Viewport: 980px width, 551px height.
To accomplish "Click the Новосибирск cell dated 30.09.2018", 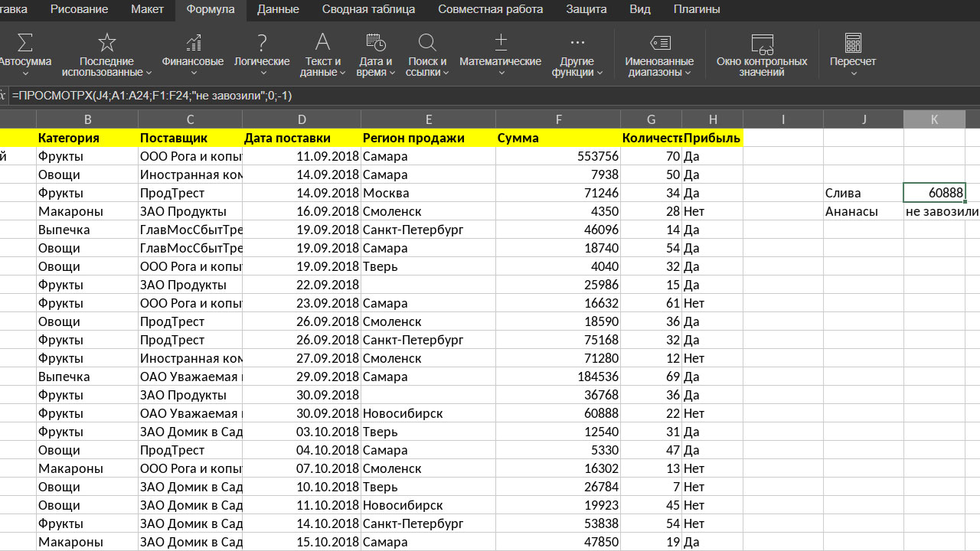I will [x=428, y=413].
